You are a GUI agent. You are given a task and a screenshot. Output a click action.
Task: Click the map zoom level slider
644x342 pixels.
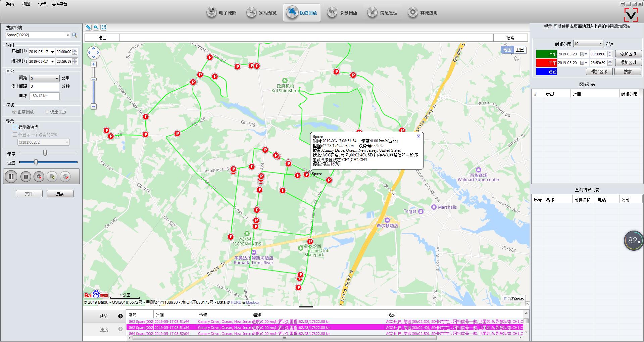coord(94,79)
